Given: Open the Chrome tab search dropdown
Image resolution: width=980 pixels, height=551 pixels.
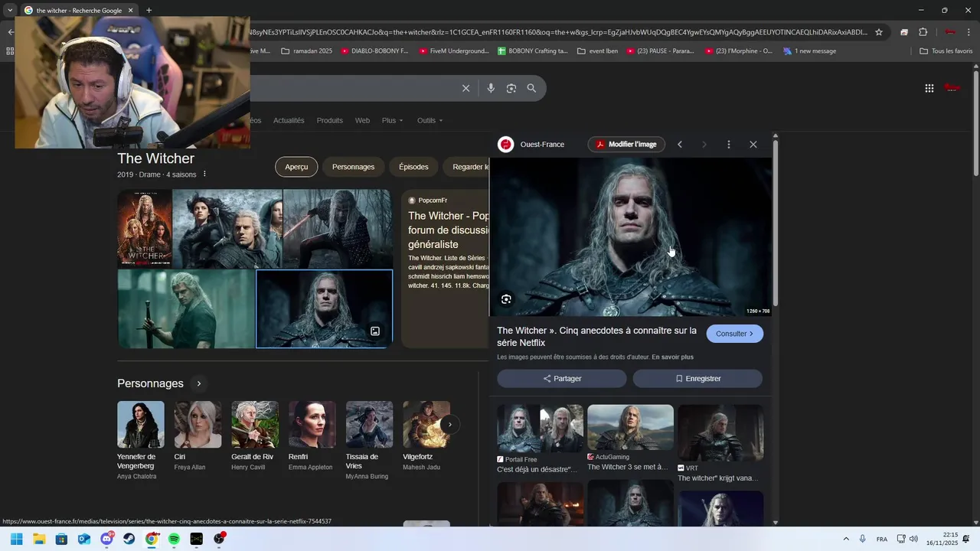Looking at the screenshot, I should pyautogui.click(x=10, y=10).
